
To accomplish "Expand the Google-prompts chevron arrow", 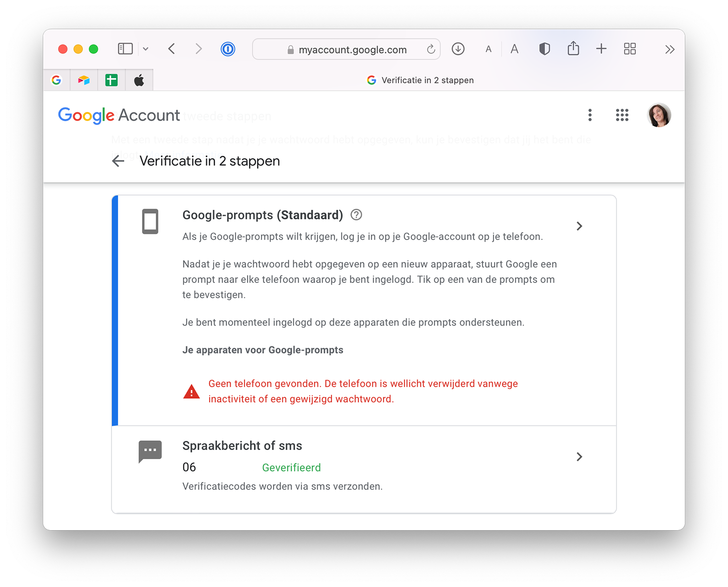I will 579,226.
